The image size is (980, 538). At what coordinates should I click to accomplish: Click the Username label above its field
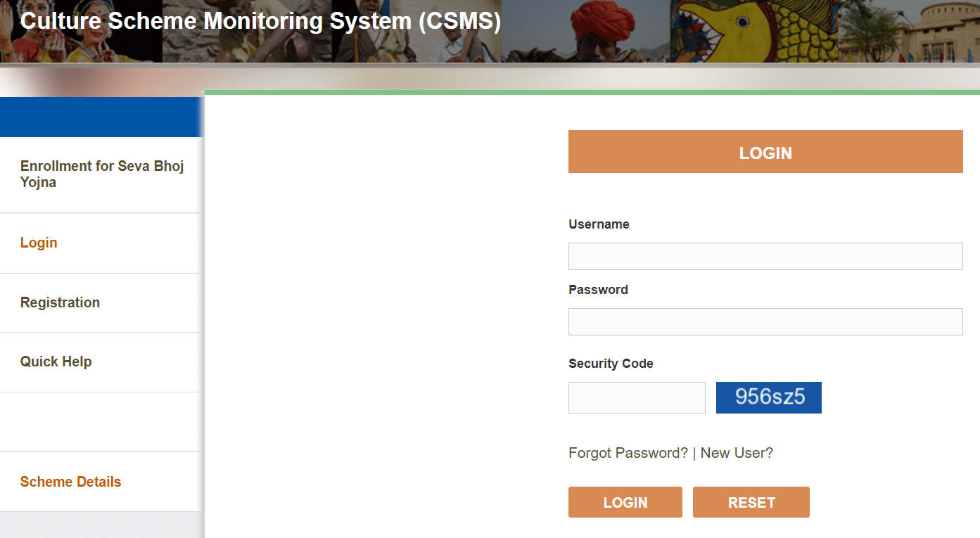coord(599,224)
